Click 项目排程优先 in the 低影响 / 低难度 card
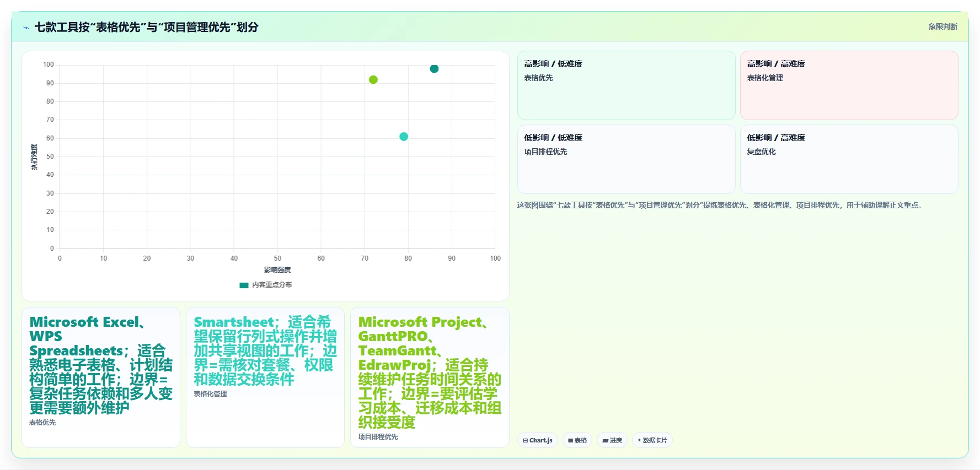 [x=545, y=152]
